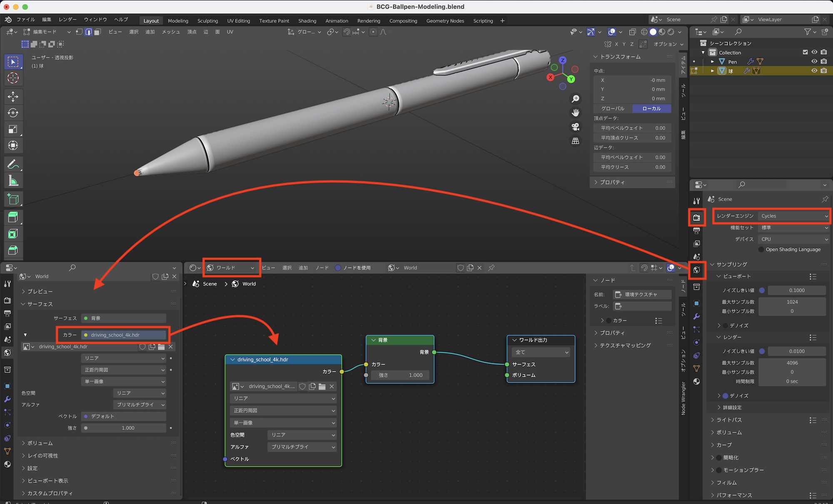Select the Move tool in the viewport toolbar
This screenshot has height=504, width=833.
13,97
